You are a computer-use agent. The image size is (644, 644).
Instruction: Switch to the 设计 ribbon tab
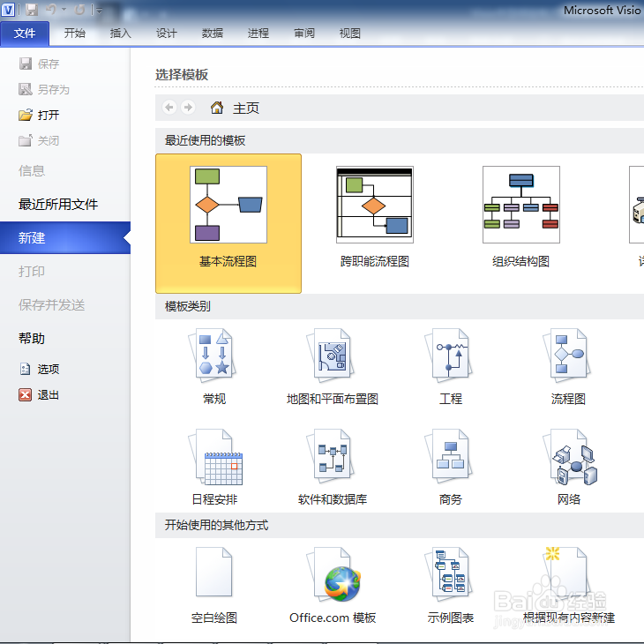coord(167,34)
